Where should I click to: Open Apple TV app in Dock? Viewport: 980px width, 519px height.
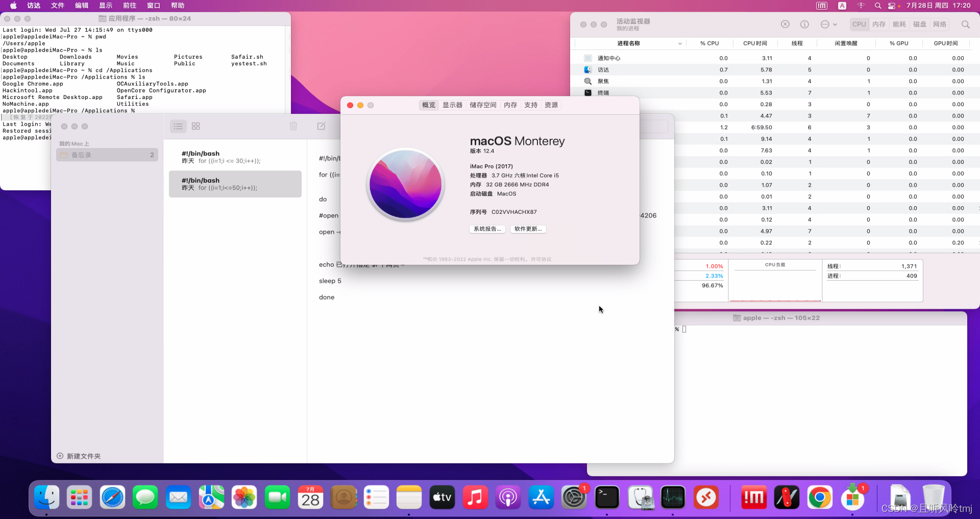tap(442, 497)
